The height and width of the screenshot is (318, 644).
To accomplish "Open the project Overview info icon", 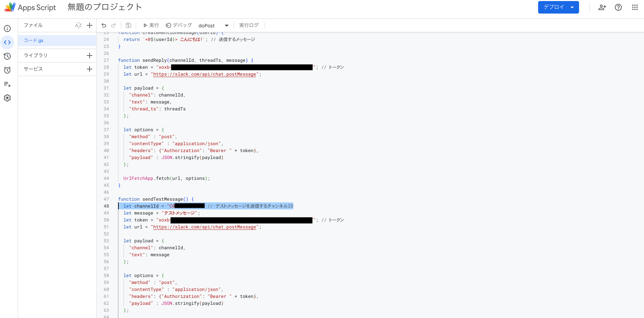I will [7, 28].
